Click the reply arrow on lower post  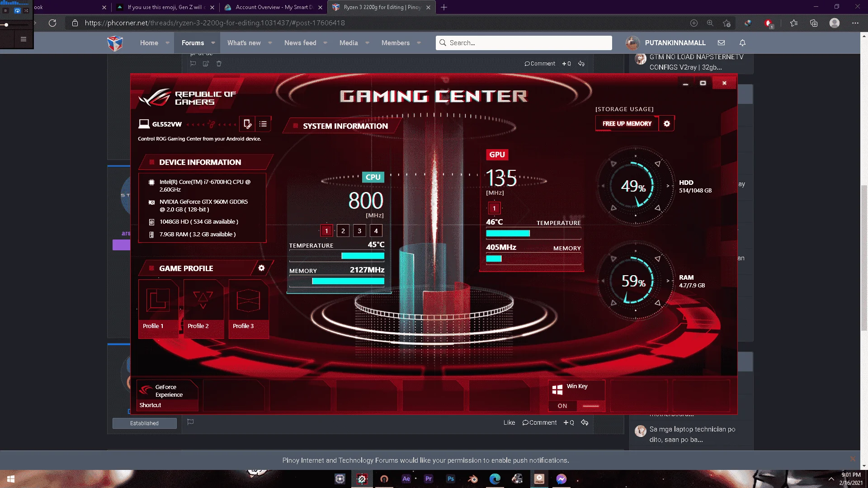(x=585, y=422)
